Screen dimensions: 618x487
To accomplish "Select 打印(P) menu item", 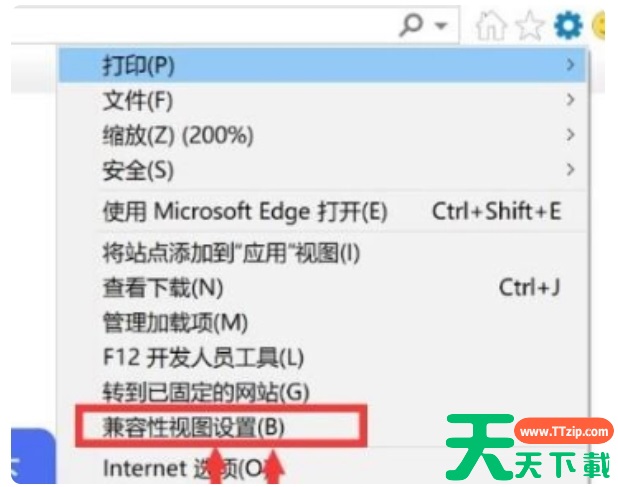I will click(322, 65).
